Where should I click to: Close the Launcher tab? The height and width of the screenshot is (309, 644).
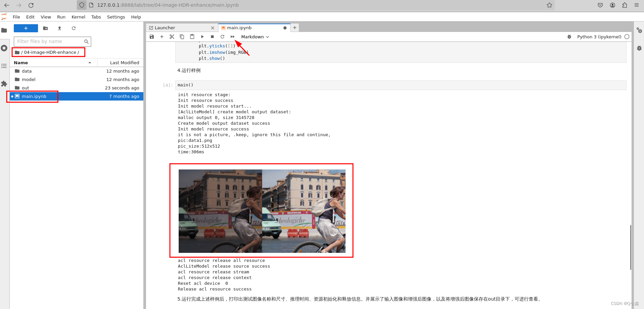pyautogui.click(x=213, y=28)
